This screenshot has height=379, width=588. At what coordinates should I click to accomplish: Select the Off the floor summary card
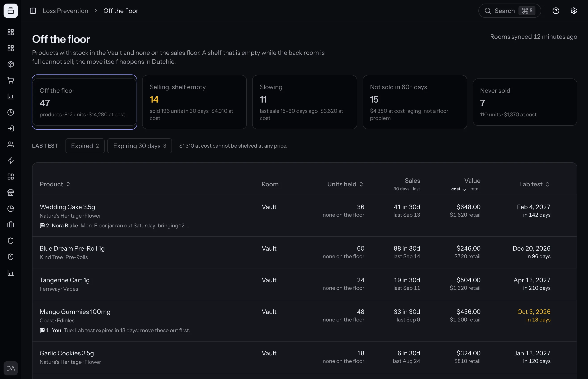point(84,102)
